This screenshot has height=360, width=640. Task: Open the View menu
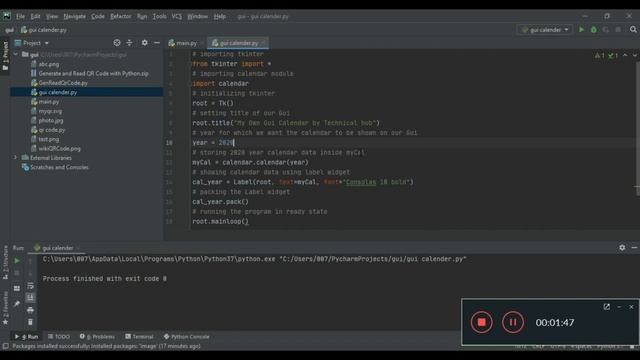point(52,16)
